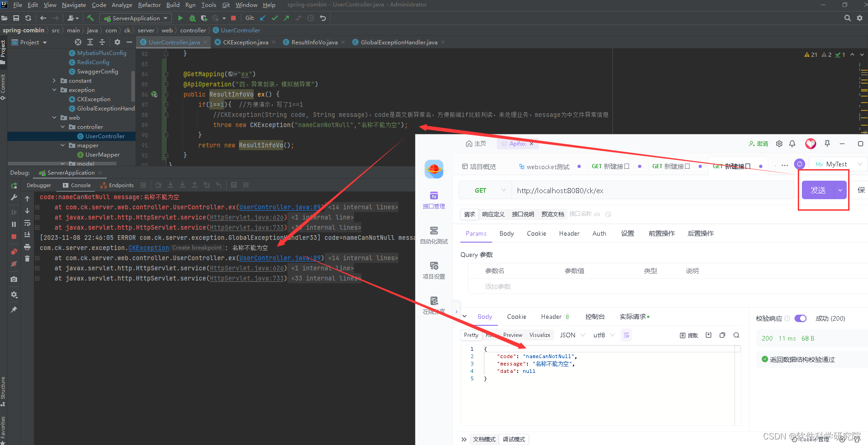
Task: Stop the running application with red square icon
Action: click(x=233, y=18)
